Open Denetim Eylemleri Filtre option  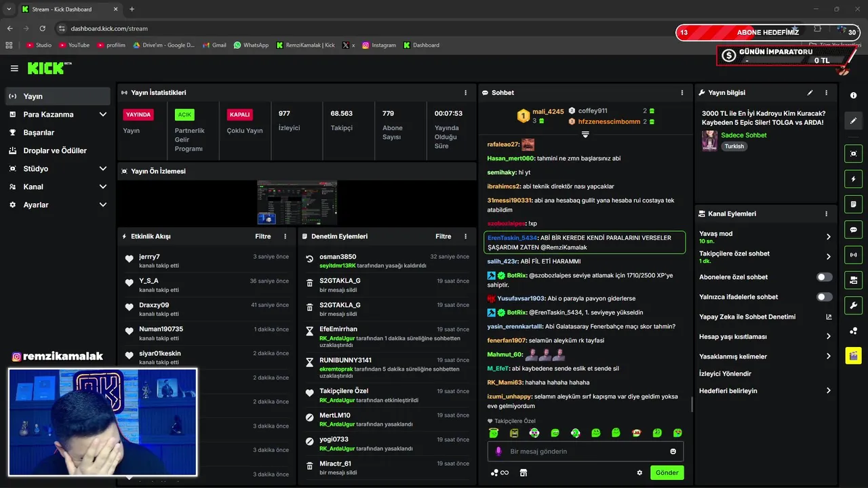pos(443,237)
